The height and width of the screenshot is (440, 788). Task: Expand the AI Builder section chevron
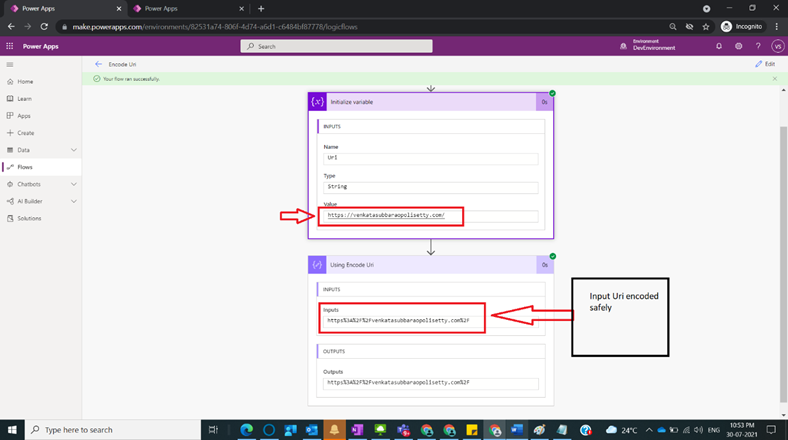click(x=74, y=201)
